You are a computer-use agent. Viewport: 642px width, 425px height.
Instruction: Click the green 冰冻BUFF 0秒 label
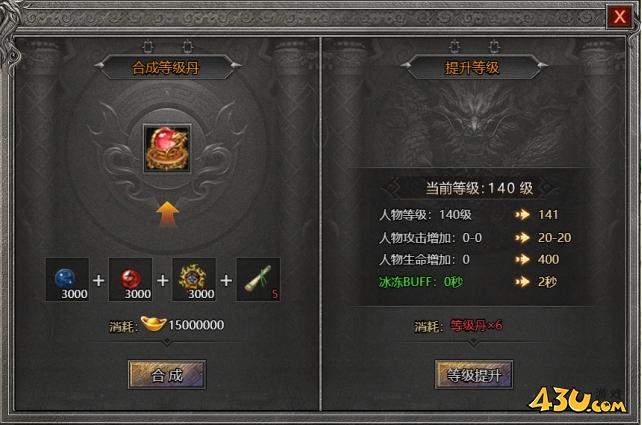tap(420, 282)
